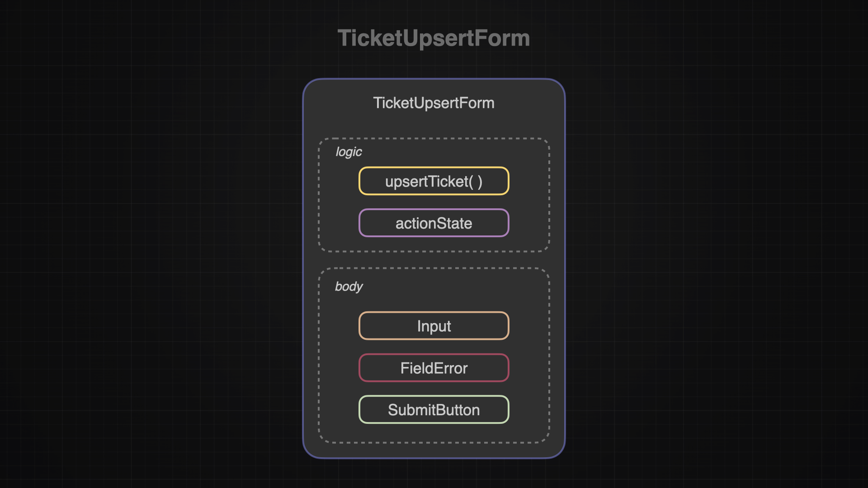Click the italic logic group label
This screenshot has height=488, width=868.
(x=349, y=152)
